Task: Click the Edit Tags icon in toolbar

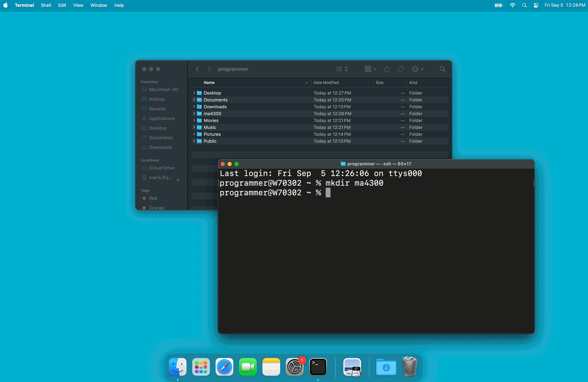Action: 401,69
